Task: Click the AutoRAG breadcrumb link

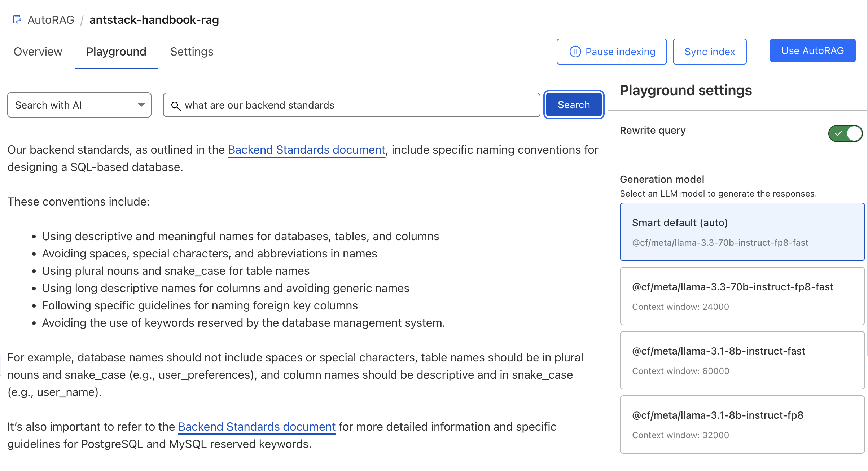Action: click(51, 19)
